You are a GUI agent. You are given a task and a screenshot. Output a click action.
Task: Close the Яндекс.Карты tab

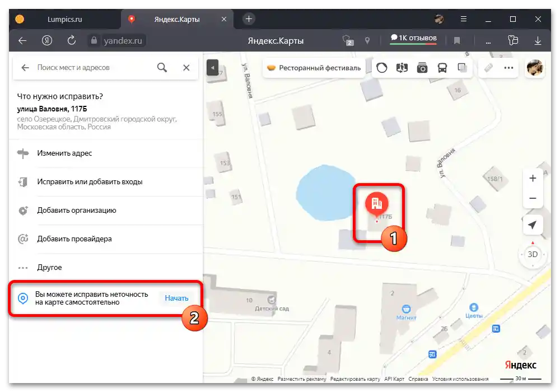click(224, 19)
